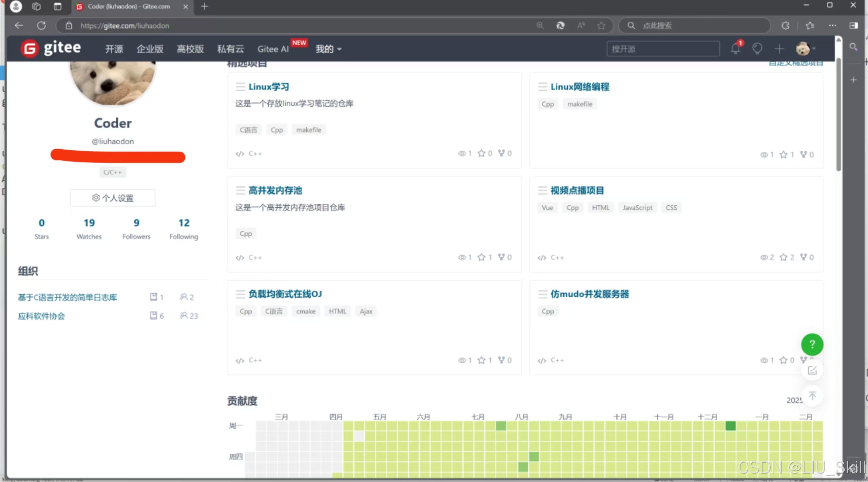This screenshot has width=868, height=482.
Task: Click the page vertical scrollbar thumb
Action: [838, 115]
